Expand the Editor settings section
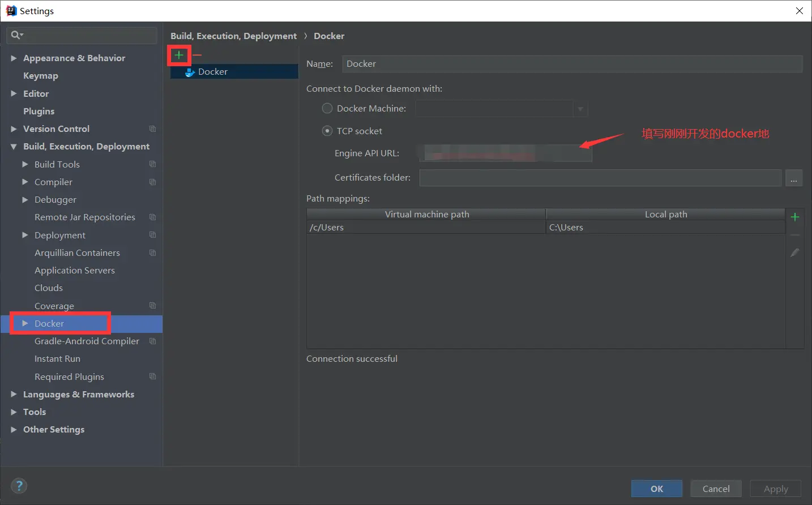 point(14,93)
